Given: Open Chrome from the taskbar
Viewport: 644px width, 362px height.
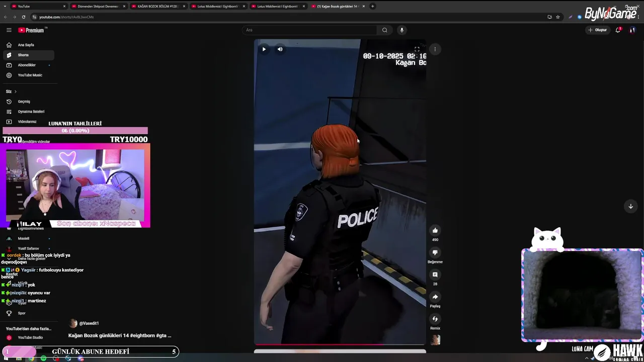Looking at the screenshot, I should 31,358.
